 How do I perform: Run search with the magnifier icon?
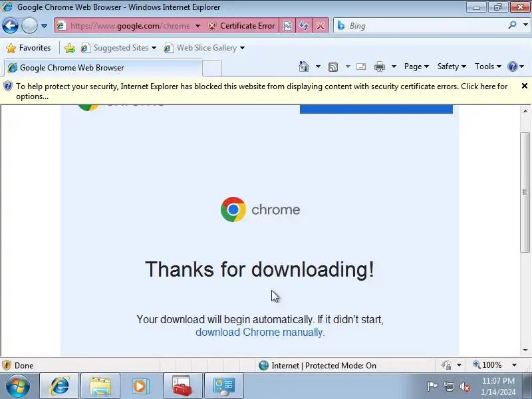(513, 25)
